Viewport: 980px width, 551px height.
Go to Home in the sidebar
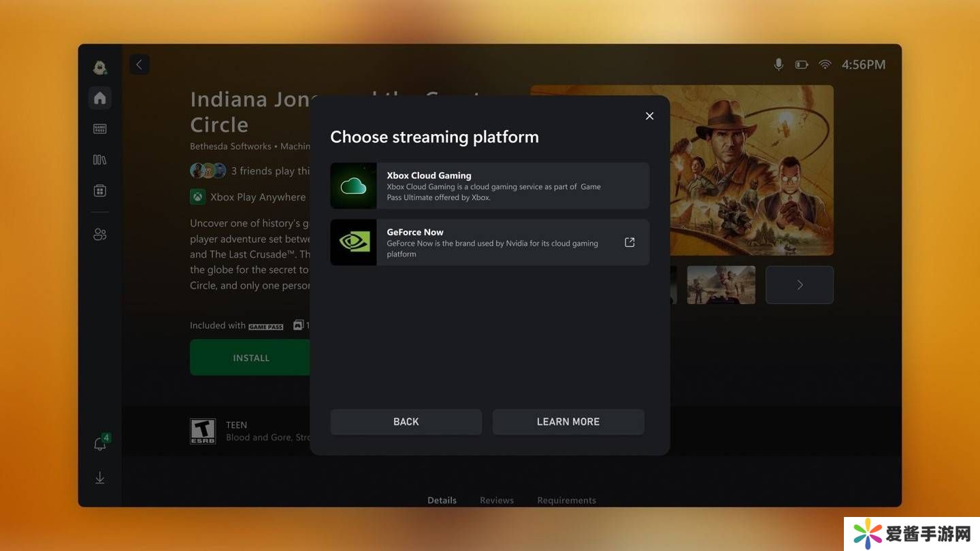point(100,98)
